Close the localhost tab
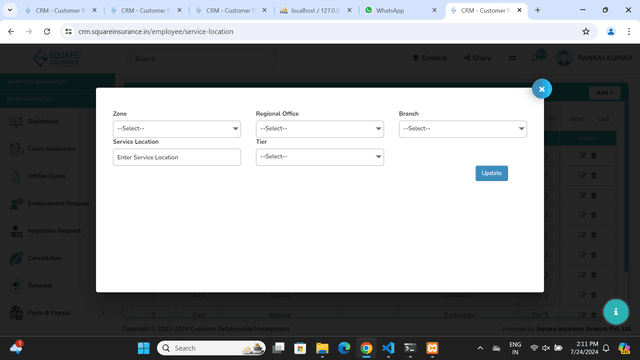This screenshot has height=360, width=640. [349, 10]
